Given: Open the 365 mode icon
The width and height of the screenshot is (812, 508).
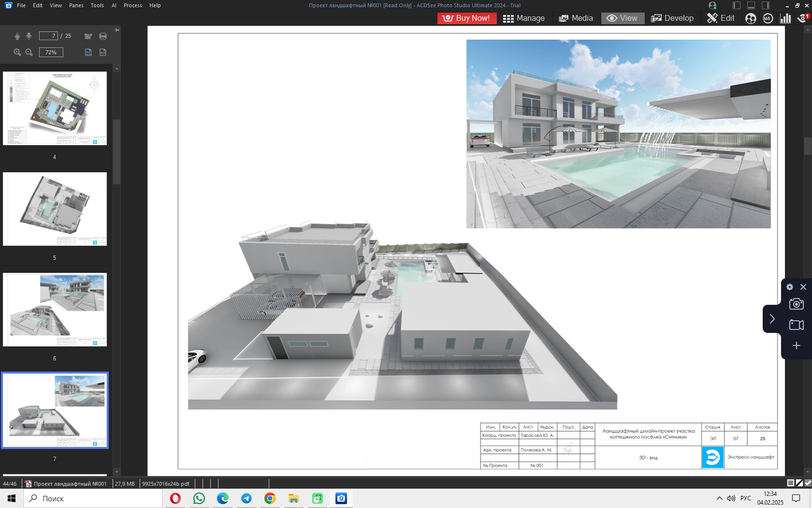Looking at the screenshot, I should click(768, 18).
